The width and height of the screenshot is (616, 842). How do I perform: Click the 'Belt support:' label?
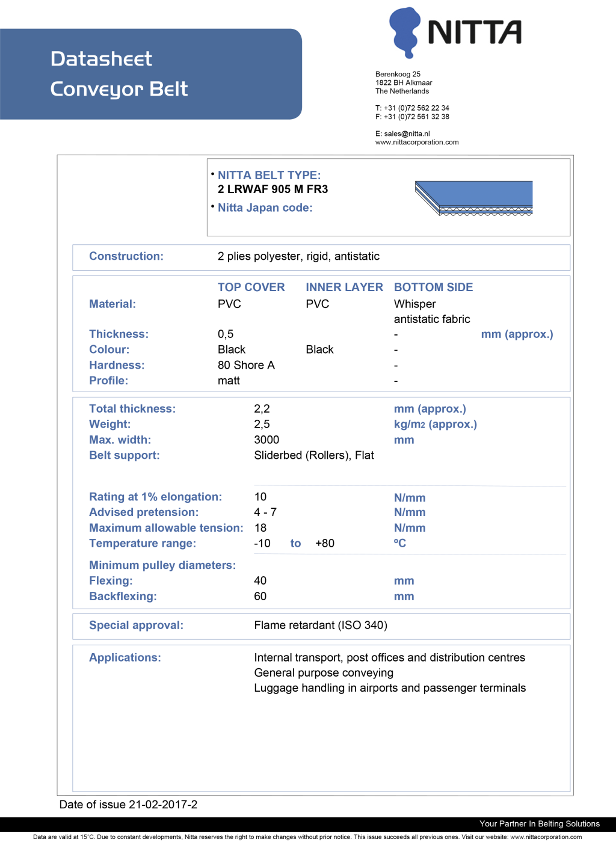pyautogui.click(x=125, y=456)
